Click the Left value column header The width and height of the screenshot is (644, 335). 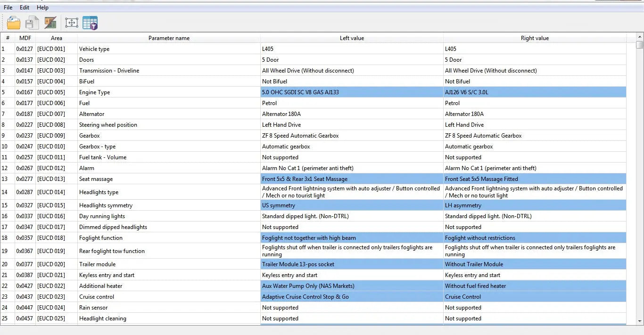click(x=352, y=38)
